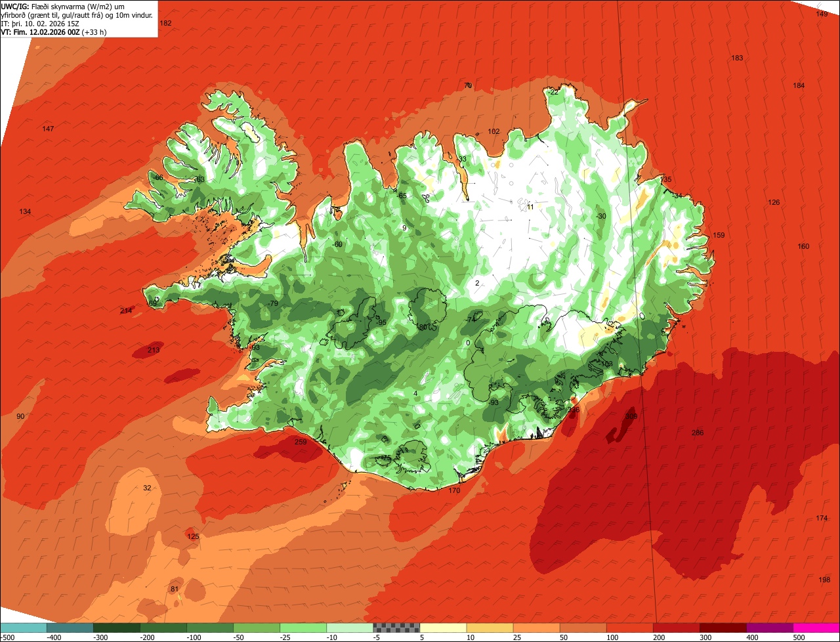
Task: Click the checkered -5 to 5 legend swatch
Action: tap(396, 628)
